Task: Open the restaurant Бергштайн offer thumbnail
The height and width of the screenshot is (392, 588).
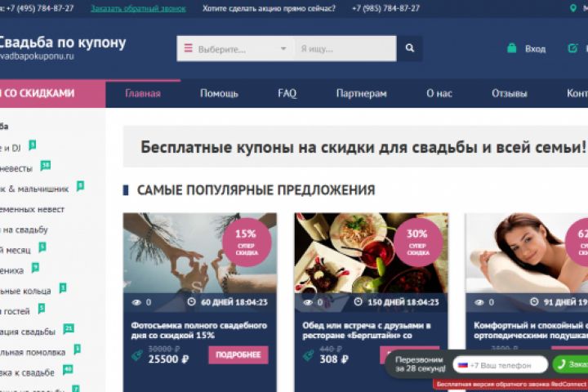Action: point(371,253)
